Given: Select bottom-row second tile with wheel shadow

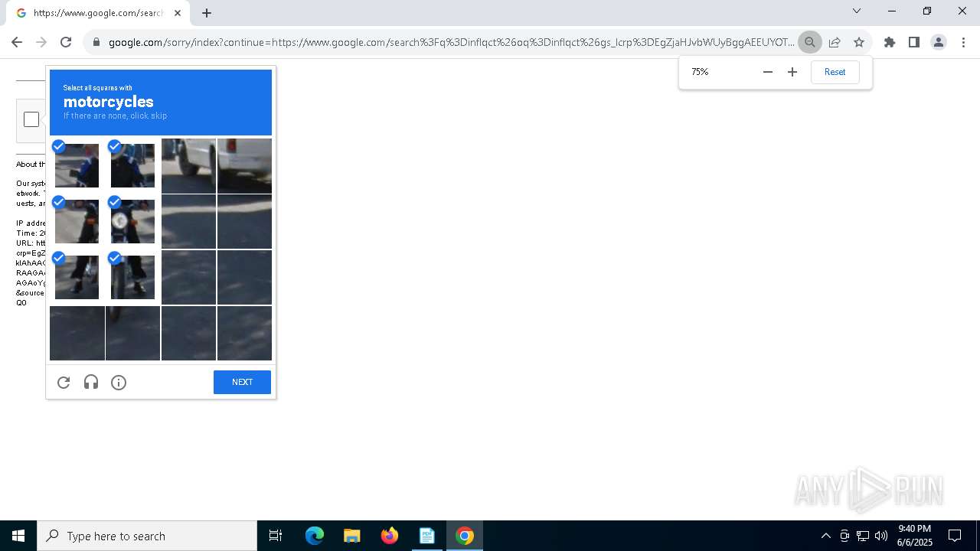Looking at the screenshot, I should tap(132, 333).
